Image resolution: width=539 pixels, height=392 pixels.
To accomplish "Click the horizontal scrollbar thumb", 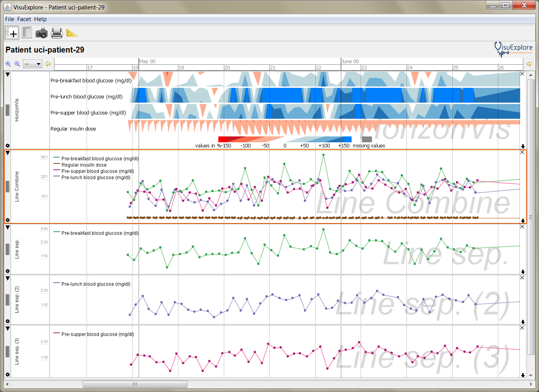I will (135, 384).
